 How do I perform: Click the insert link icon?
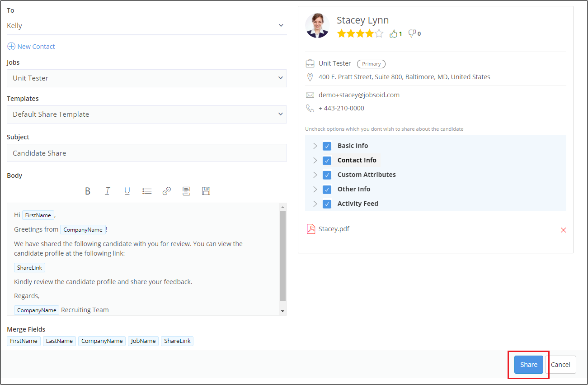tap(167, 191)
